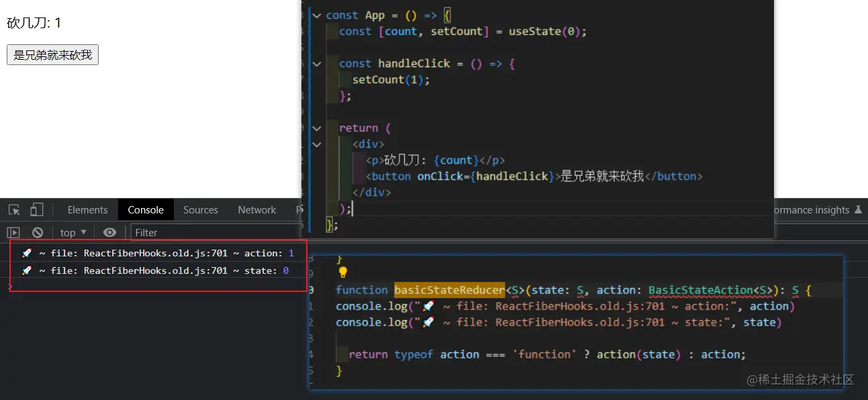868x400 pixels.
Task: Click the 是兄弟就来砍我 button on the page
Action: (52, 55)
